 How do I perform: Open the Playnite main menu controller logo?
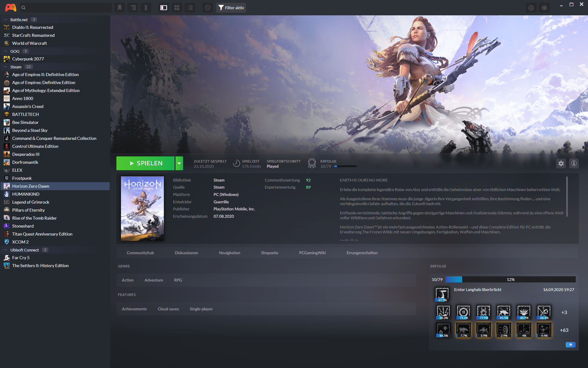[11, 8]
